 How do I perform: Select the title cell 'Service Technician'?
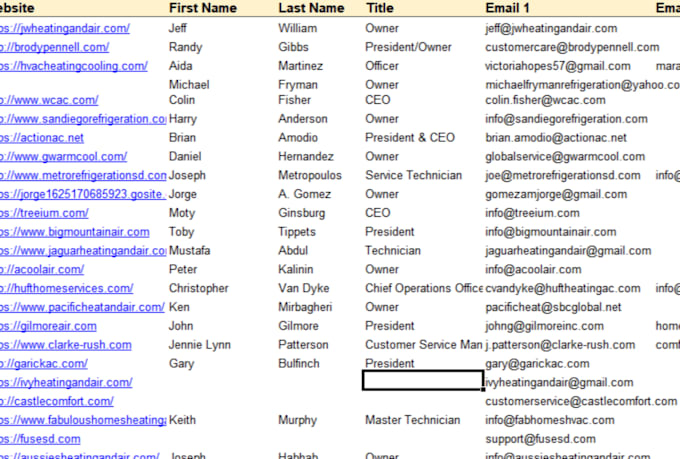point(413,176)
